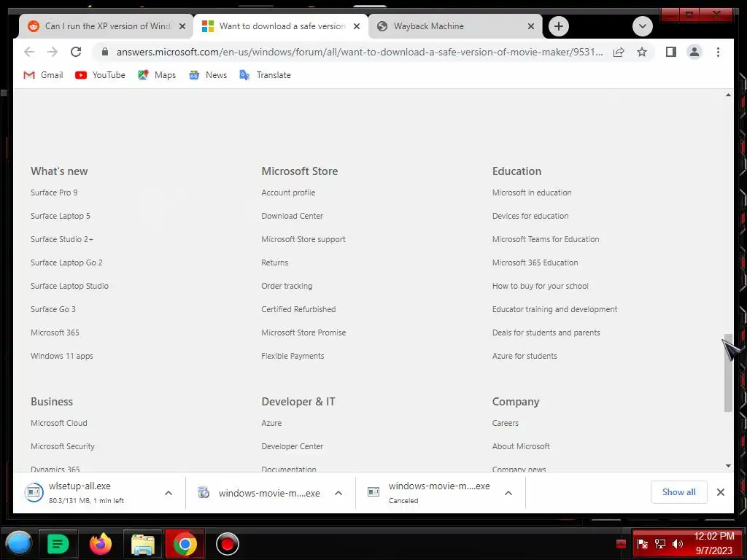
Task: Open the green notes app on taskbar
Action: (x=58, y=544)
